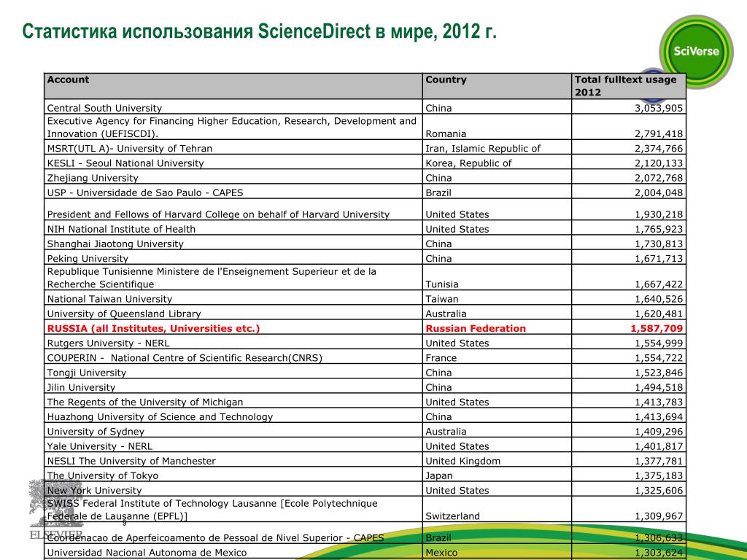Click the red 'Russian Federation' cell
747x560 pixels.
pos(497,327)
